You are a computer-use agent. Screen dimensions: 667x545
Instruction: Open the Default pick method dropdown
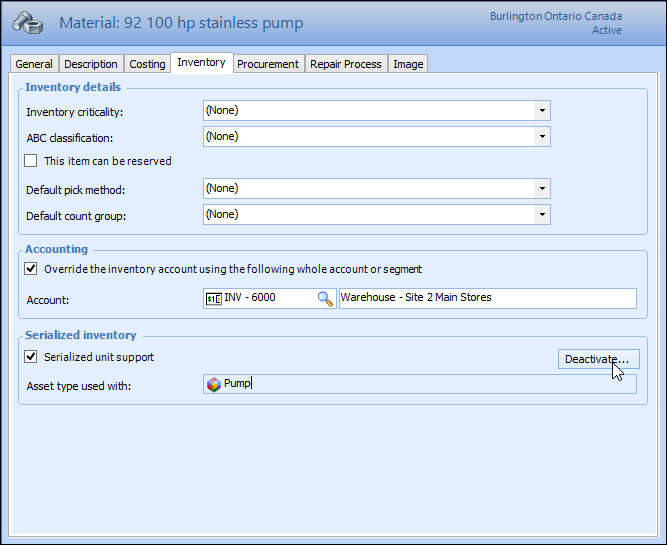pyautogui.click(x=541, y=189)
